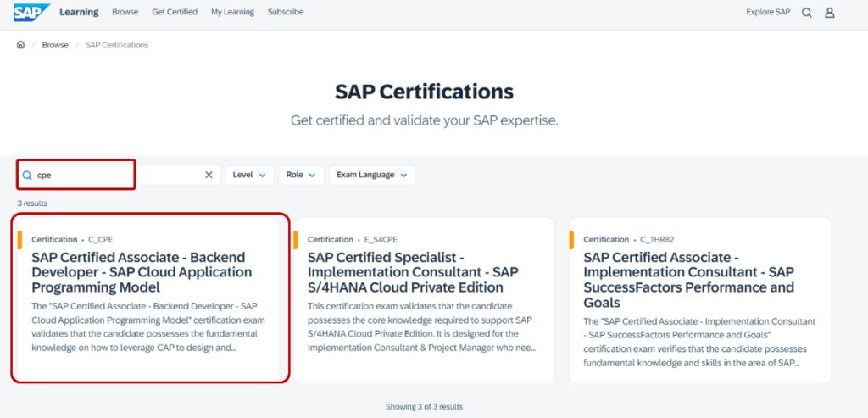Screen dimensions: 868x418
Task: Open Implementation Consultant S/4HANA Cloud Private Edition card
Action: point(424,300)
